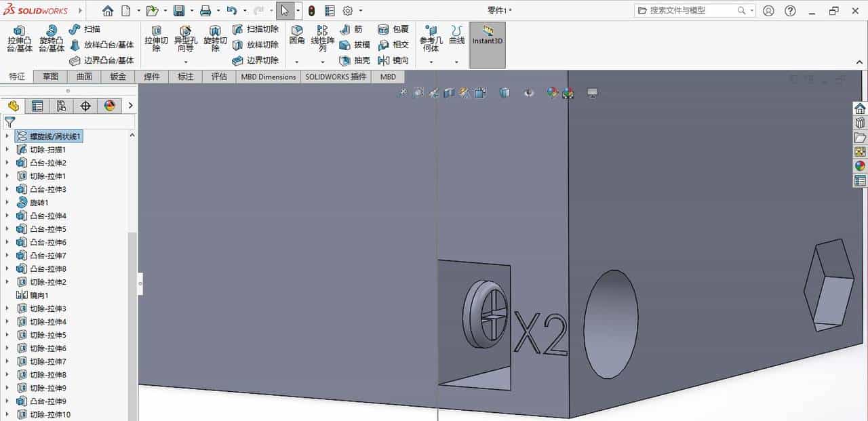868x421 pixels.
Task: Select the 镜向 (Mirror) tool
Action: pyautogui.click(x=393, y=60)
